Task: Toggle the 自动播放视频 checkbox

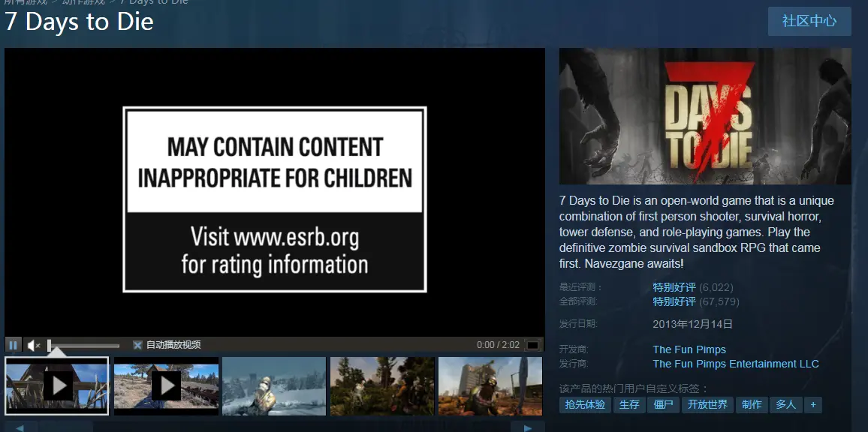Action: click(138, 345)
